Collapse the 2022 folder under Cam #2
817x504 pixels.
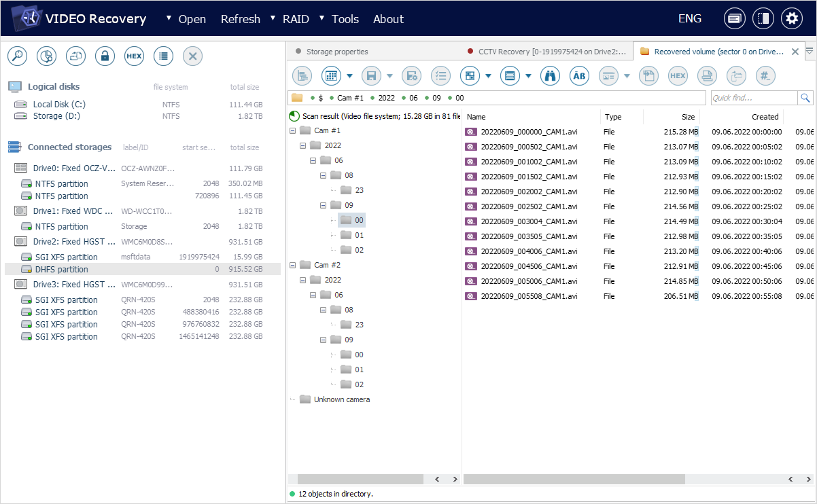point(302,280)
